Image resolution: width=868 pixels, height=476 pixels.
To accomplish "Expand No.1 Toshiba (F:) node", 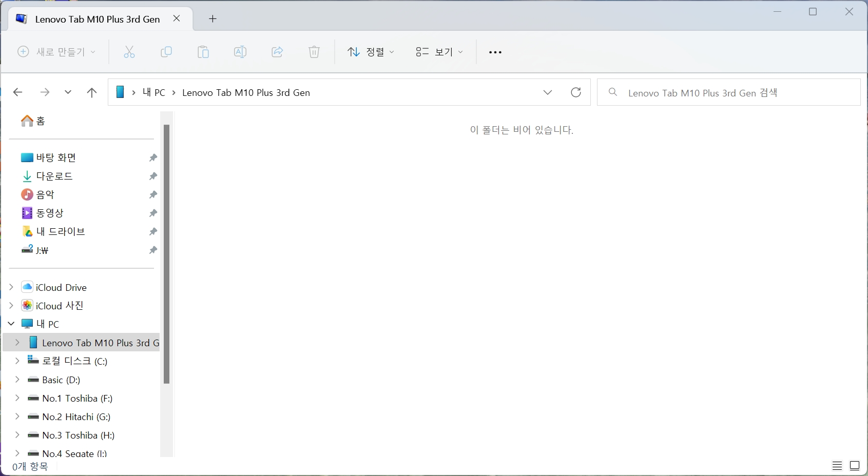I will click(17, 398).
